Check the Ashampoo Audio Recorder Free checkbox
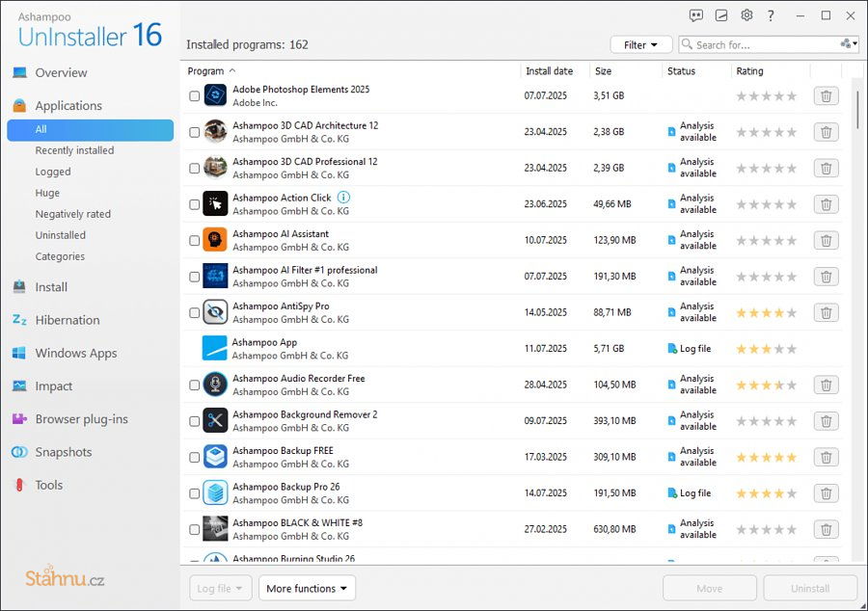The height and width of the screenshot is (611, 868). pyautogui.click(x=194, y=385)
